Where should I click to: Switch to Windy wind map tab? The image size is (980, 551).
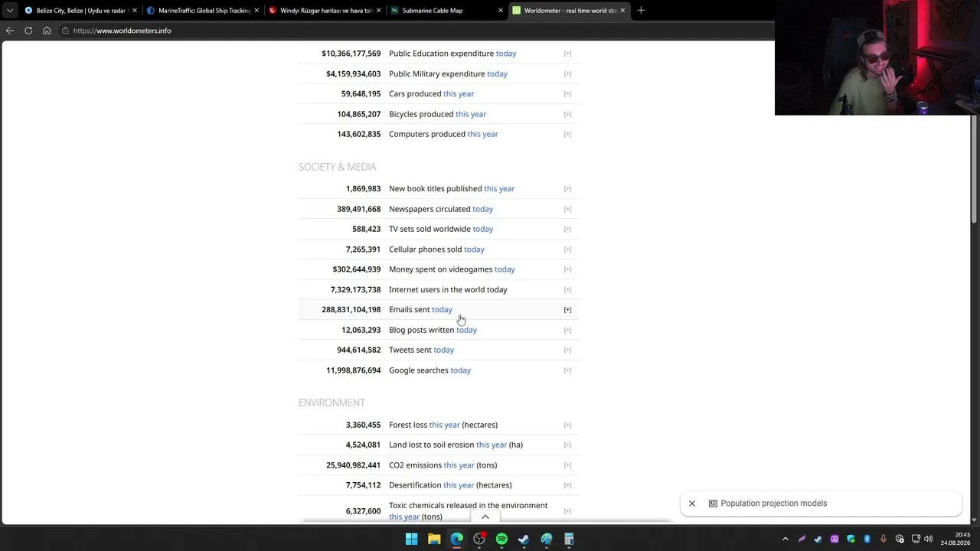click(325, 11)
